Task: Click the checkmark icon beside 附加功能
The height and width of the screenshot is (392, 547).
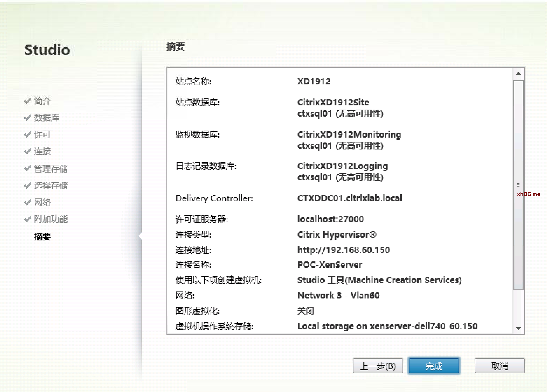Action: [x=28, y=219]
